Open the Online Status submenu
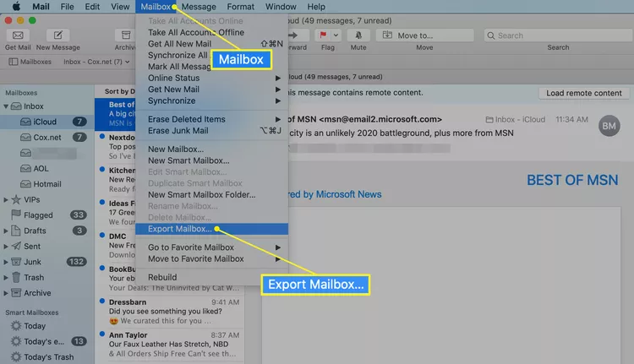The height and width of the screenshot is (364, 634). [x=211, y=78]
